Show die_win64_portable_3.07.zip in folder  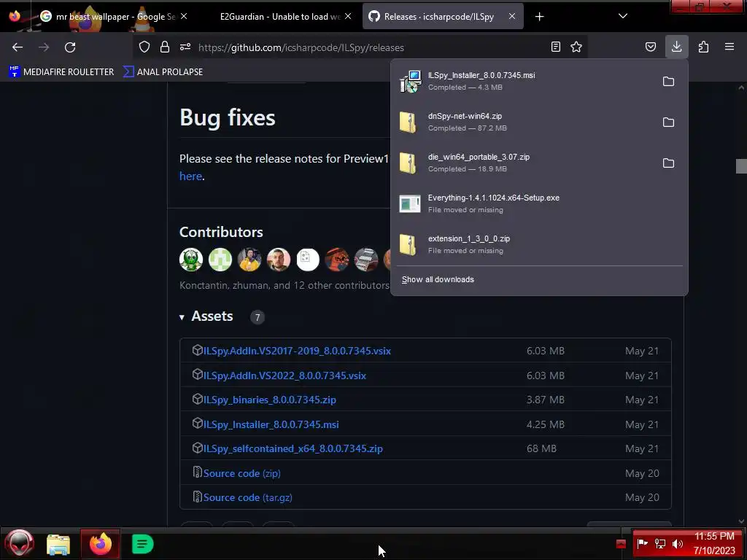click(668, 163)
